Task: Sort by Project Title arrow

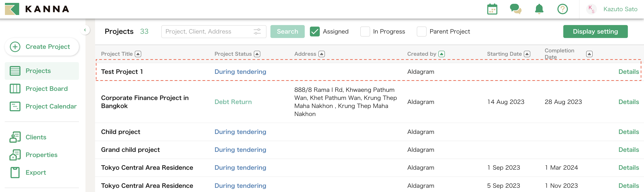Action: (x=138, y=54)
